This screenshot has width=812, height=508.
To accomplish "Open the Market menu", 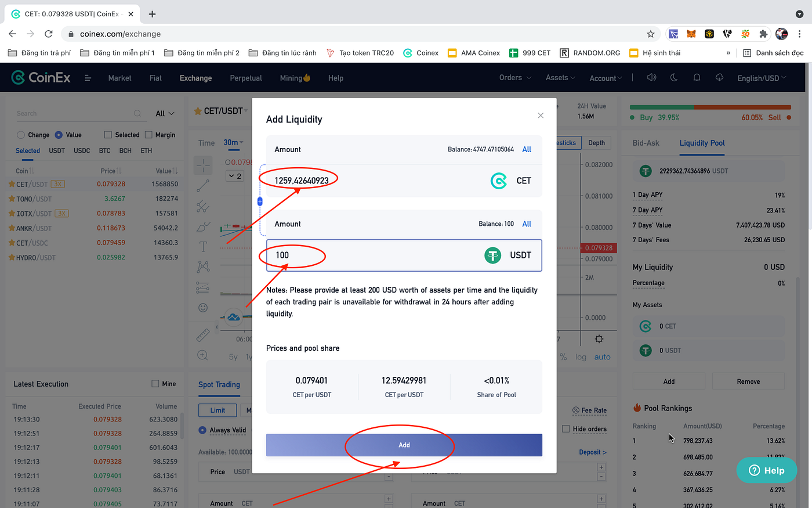I will point(119,78).
